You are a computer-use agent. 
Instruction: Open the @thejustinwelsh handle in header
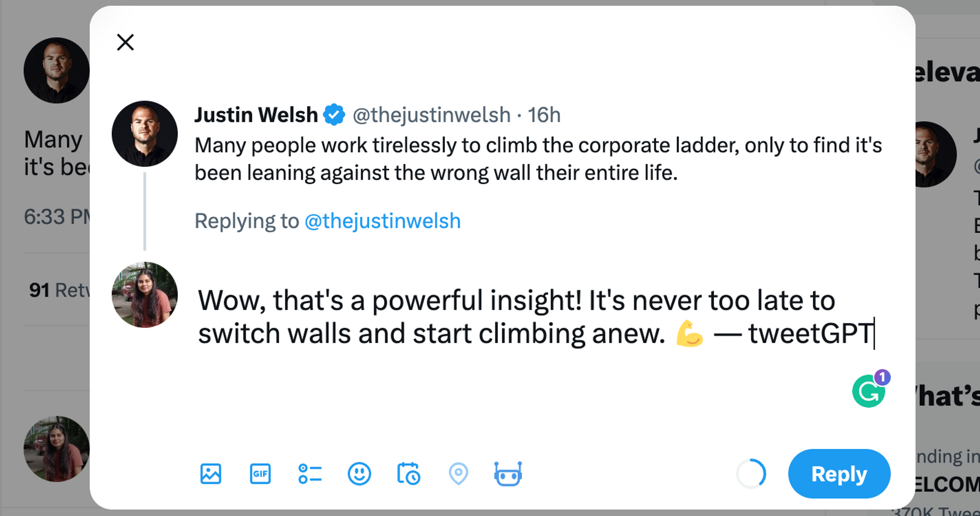[432, 115]
